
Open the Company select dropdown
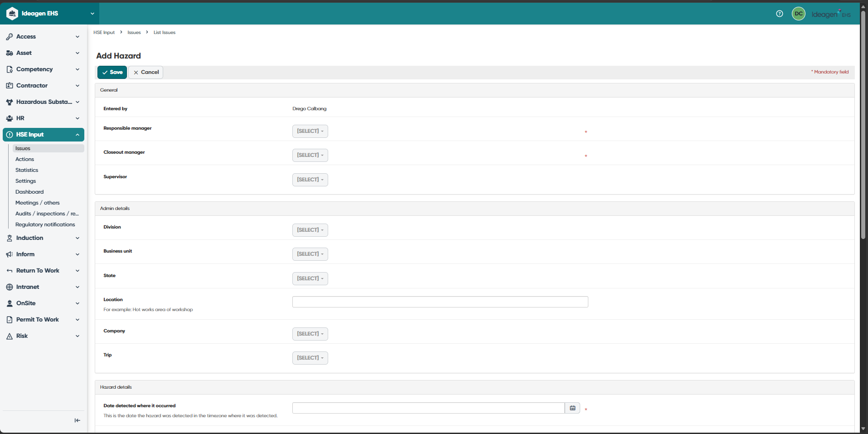(310, 334)
